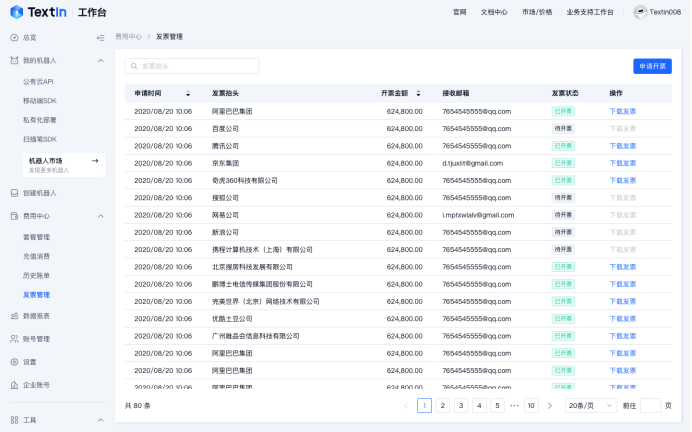Click 完美世界（北京）网络技术有限公司 cell
Viewport: 692px width, 432px height.
[x=266, y=301]
